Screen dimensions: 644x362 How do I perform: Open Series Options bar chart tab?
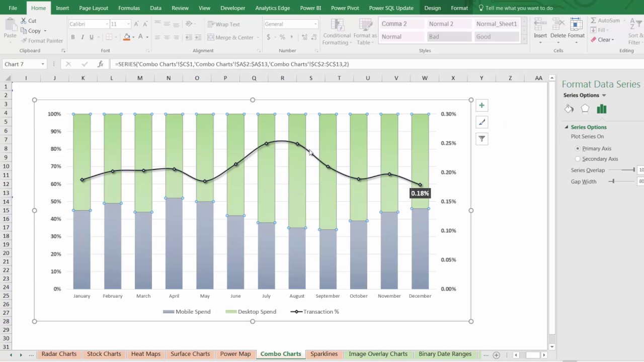click(x=601, y=109)
